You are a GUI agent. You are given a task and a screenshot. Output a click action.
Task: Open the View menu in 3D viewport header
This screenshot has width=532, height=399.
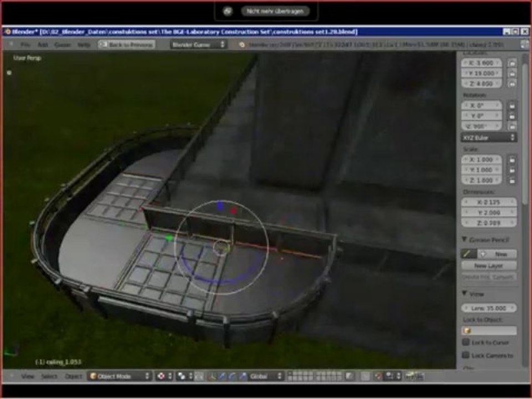[x=28, y=376]
